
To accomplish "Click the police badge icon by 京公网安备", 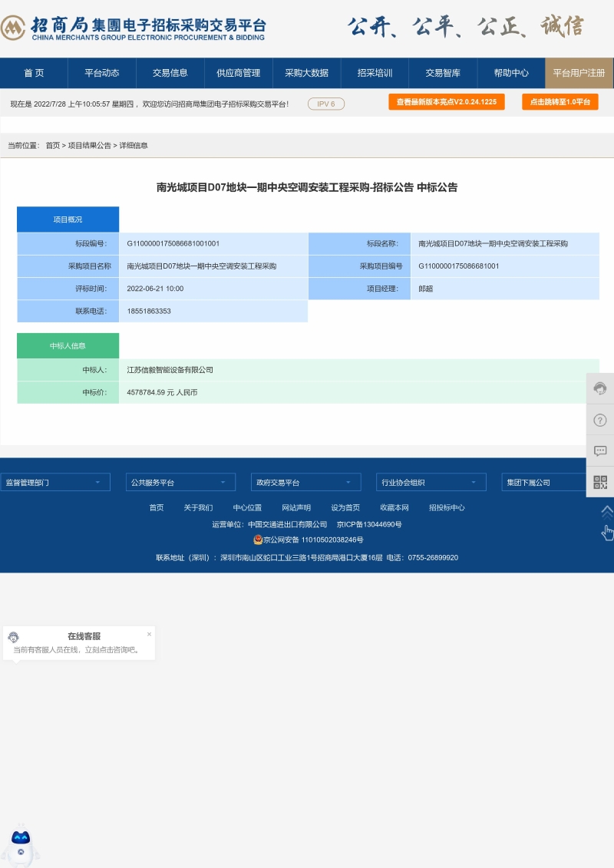I will pyautogui.click(x=257, y=540).
